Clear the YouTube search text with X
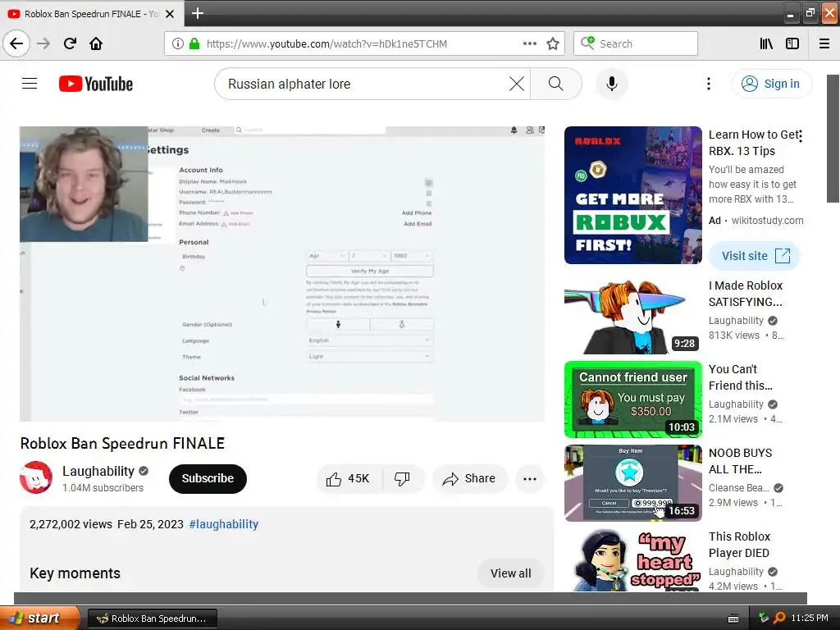Image resolution: width=840 pixels, height=630 pixels. click(x=517, y=84)
